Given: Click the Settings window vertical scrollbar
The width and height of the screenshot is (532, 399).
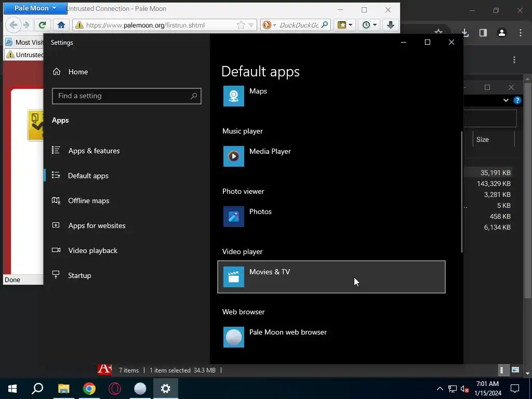Looking at the screenshot, I should tap(461, 192).
